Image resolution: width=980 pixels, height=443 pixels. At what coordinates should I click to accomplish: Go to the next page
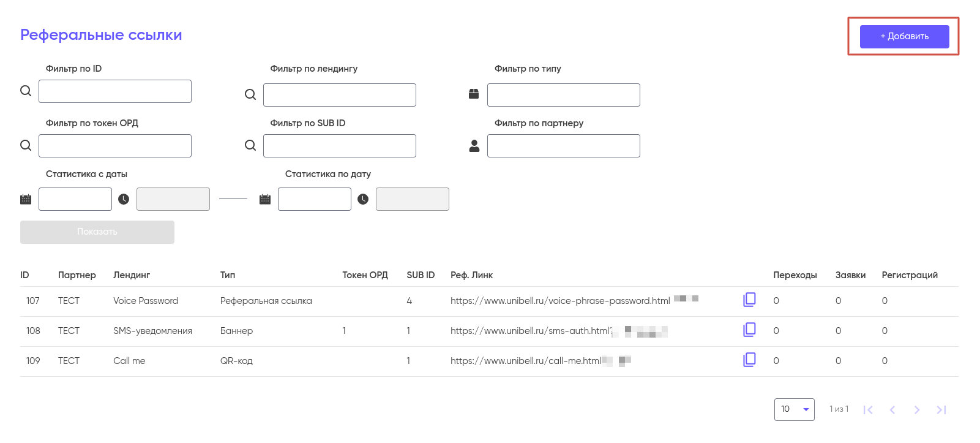tap(916, 410)
